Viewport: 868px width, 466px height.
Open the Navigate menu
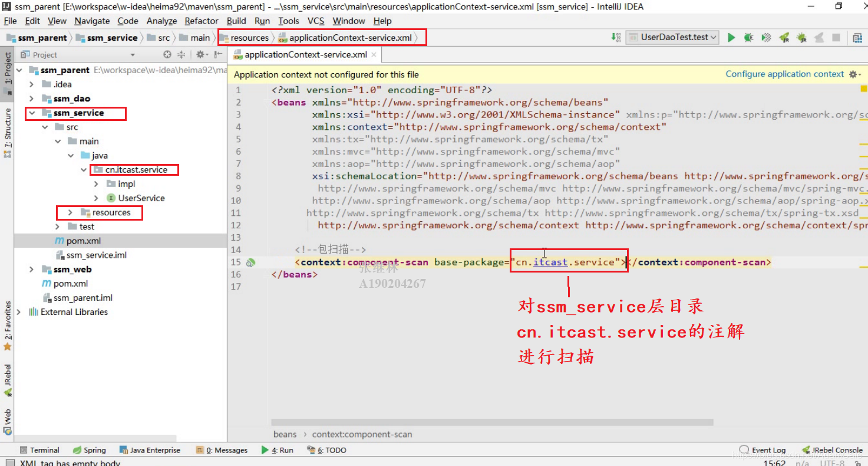click(92, 21)
